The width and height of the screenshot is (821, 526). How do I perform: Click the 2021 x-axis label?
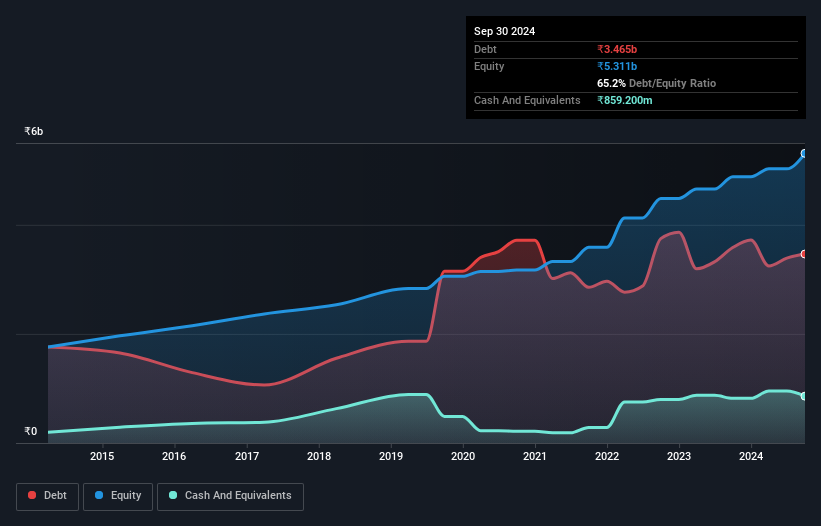(x=535, y=456)
